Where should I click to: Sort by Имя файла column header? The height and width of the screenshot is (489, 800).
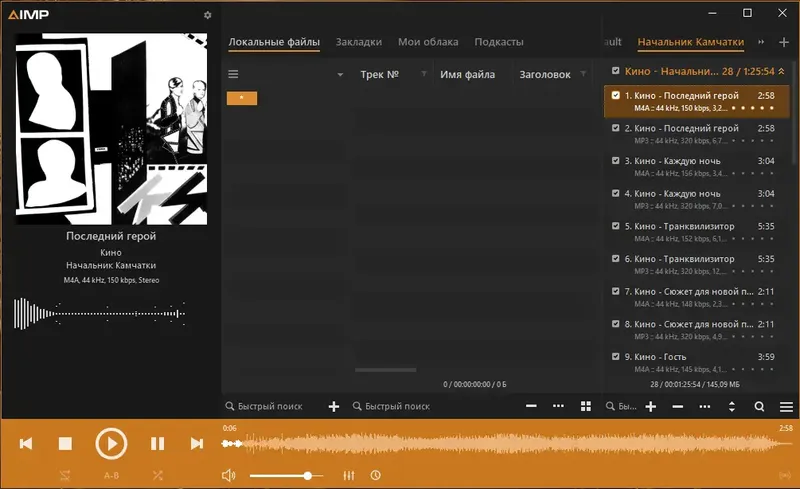(x=467, y=75)
